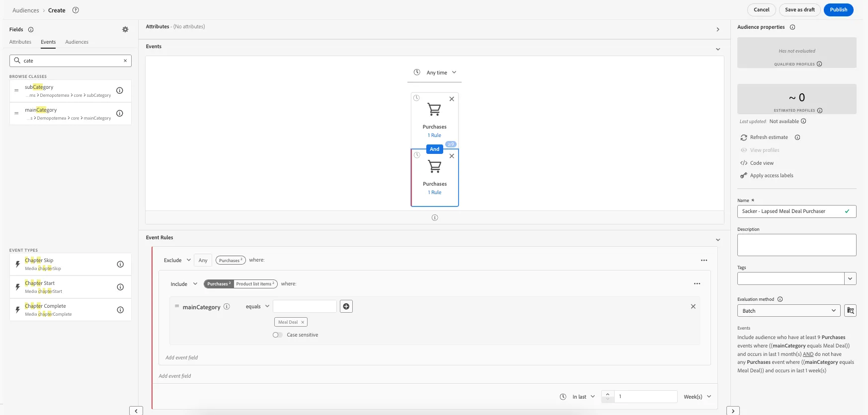Open the Include dropdown
This screenshot has width=868, height=415.
tap(184, 284)
